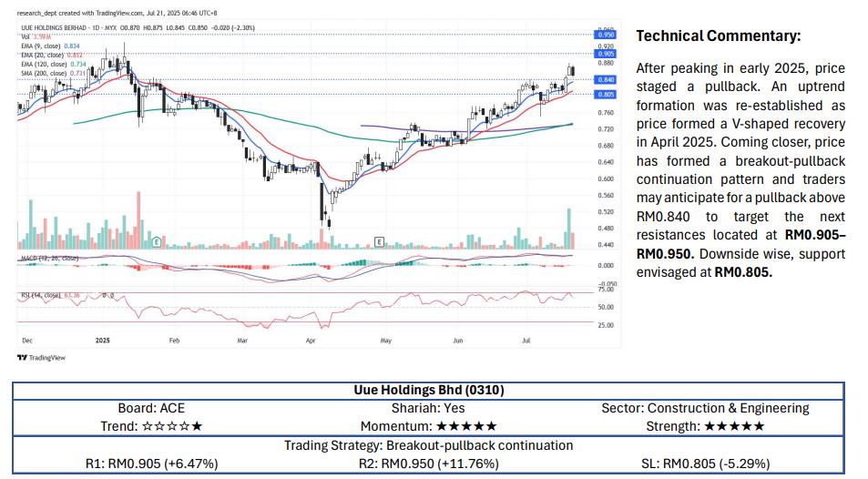Screen dimensions: 868x479
Task: Click the Technical Commentary heading
Action: (718, 36)
